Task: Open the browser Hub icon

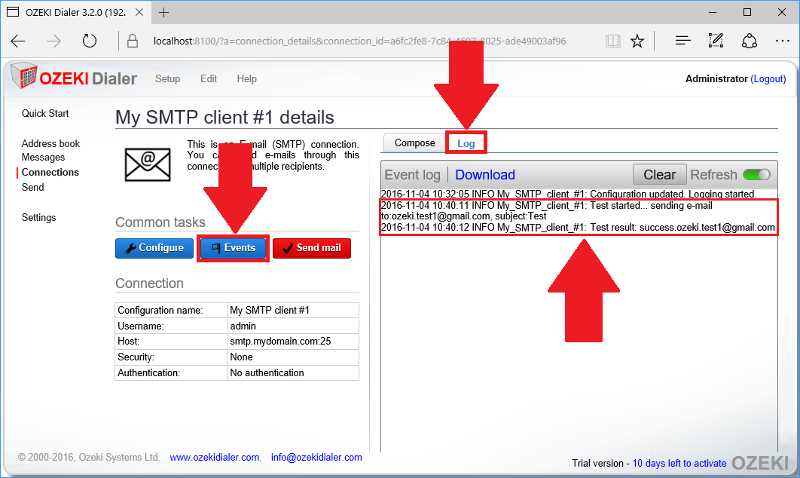Action: (682, 41)
